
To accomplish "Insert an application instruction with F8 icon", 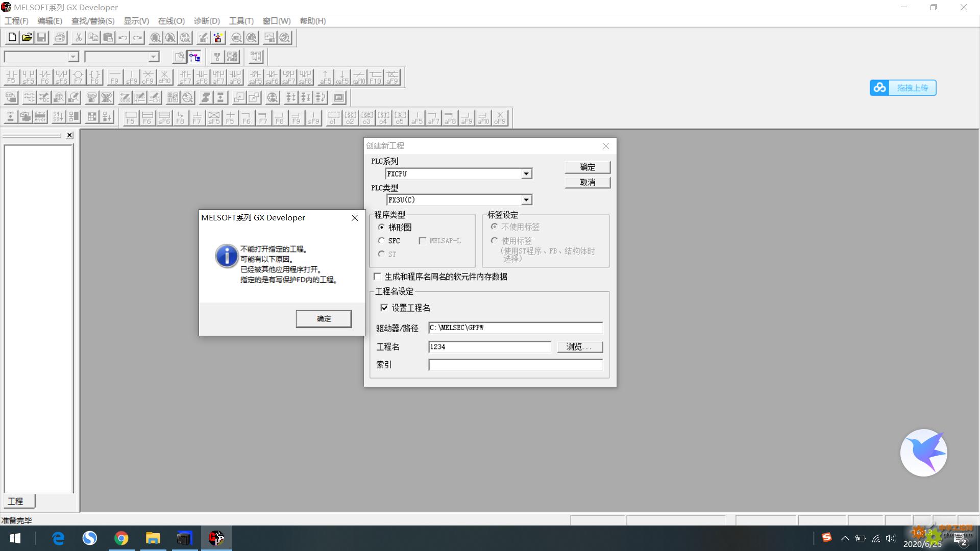I will click(x=94, y=77).
